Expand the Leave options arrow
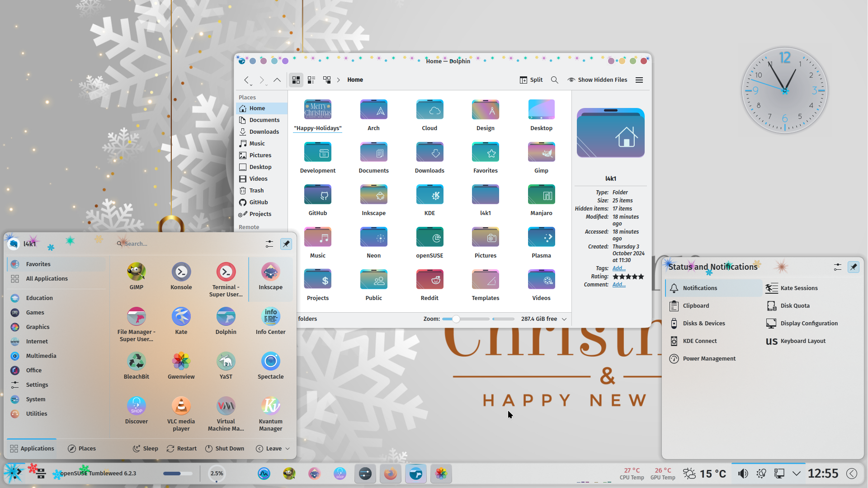Image resolution: width=868 pixels, height=488 pixels. click(x=288, y=449)
